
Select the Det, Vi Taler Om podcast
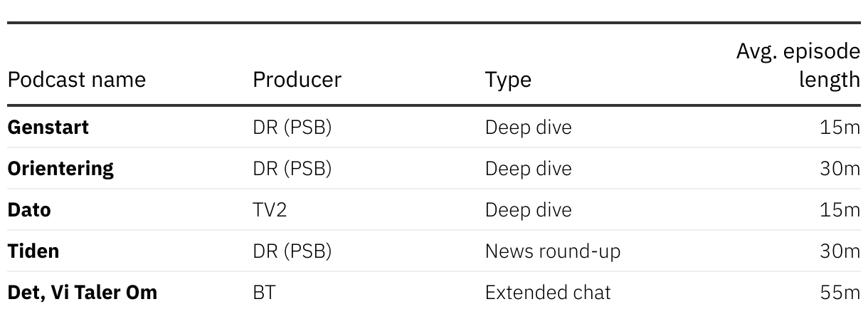click(83, 292)
